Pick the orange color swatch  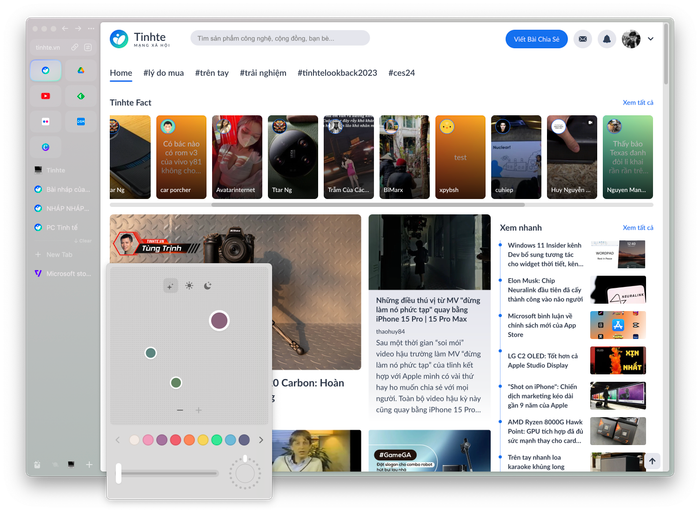coord(189,440)
